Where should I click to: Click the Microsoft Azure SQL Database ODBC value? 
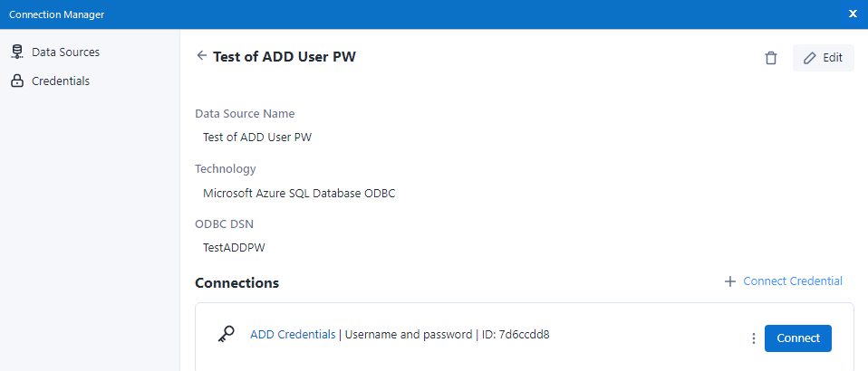[298, 193]
